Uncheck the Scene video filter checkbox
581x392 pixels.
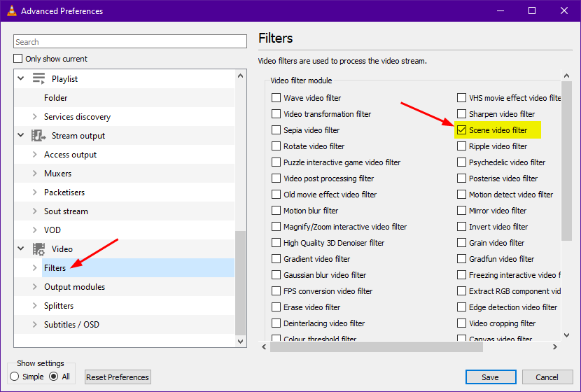click(x=462, y=130)
